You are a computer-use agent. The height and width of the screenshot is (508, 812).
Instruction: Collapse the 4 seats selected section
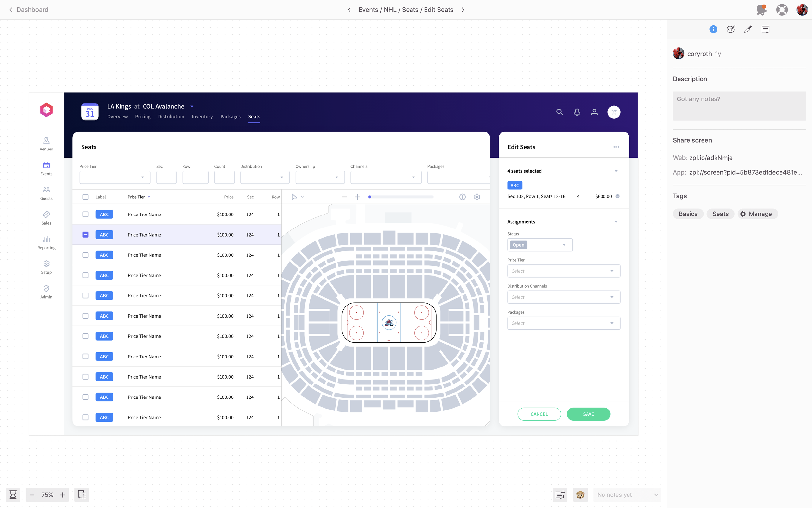click(616, 171)
